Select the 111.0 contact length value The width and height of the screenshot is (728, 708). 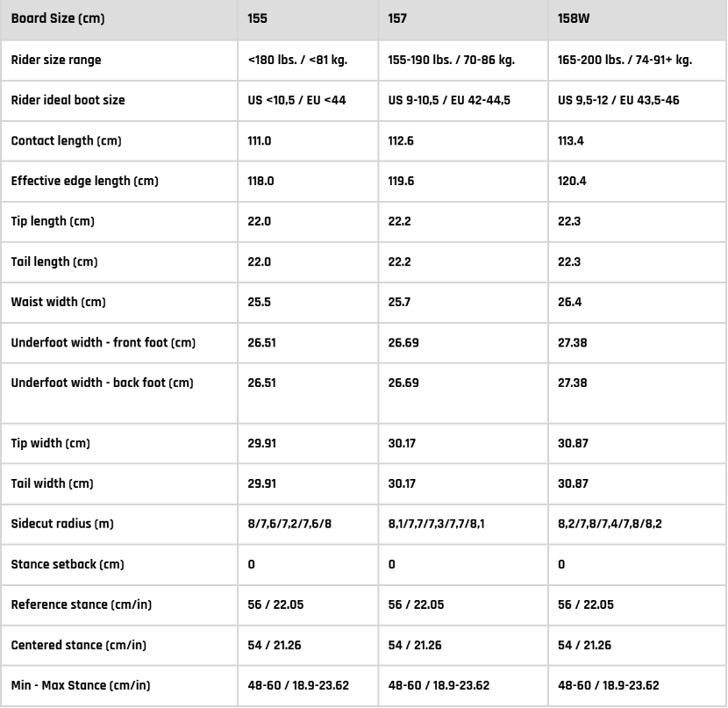coord(259,140)
